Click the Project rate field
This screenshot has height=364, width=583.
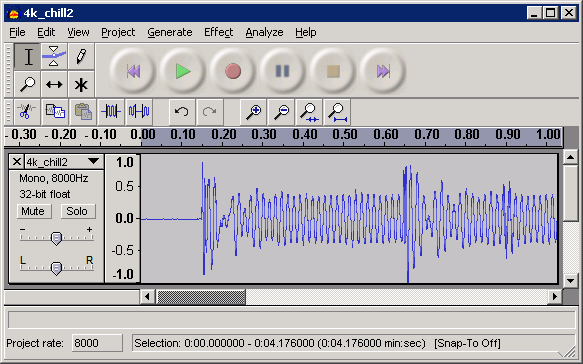[97, 343]
